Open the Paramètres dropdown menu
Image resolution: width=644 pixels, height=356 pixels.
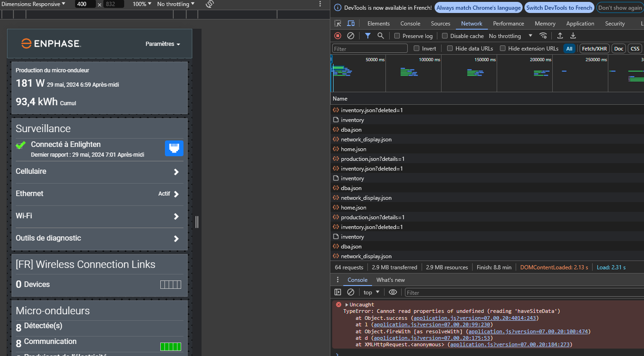pos(163,44)
